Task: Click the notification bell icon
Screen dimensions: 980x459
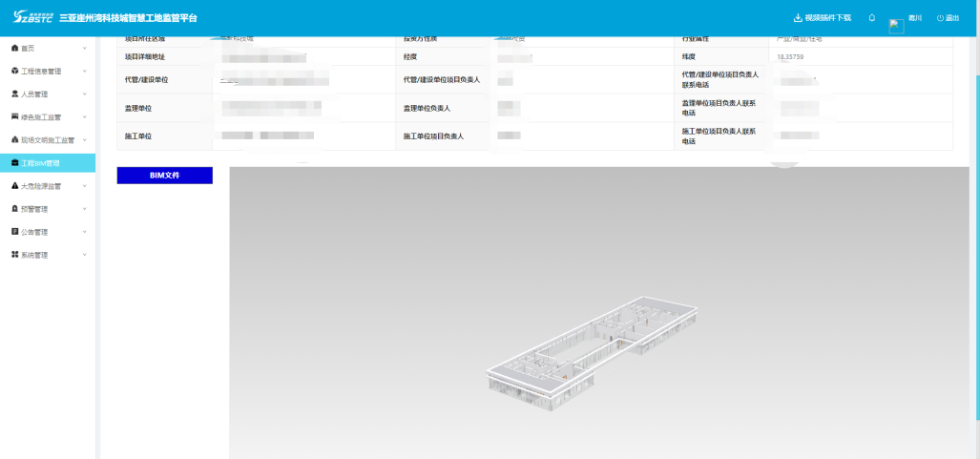Action: point(871,18)
